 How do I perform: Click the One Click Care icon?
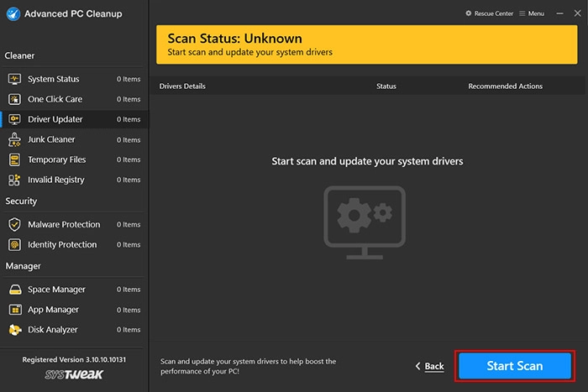pyautogui.click(x=14, y=99)
